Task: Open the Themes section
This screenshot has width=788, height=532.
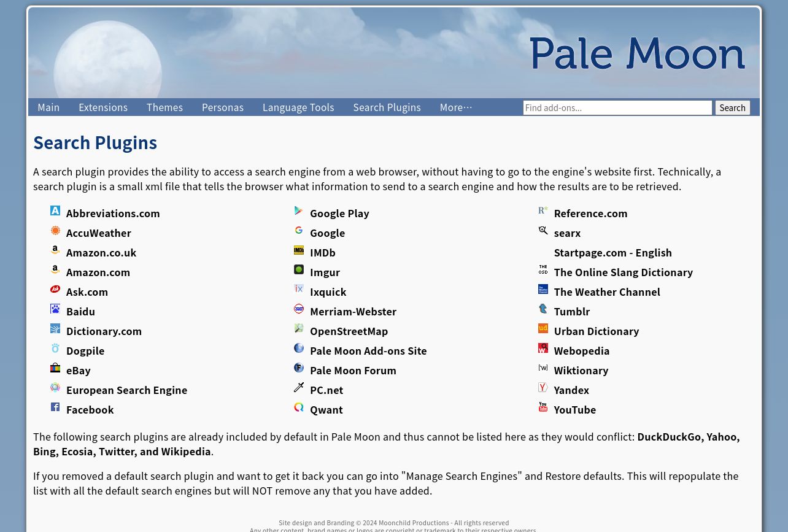Action: (x=164, y=107)
